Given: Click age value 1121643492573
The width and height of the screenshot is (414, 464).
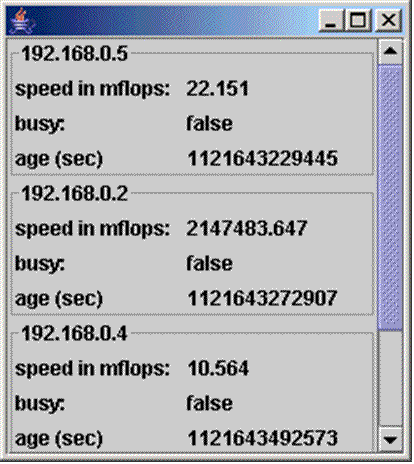Looking at the screenshot, I should coord(262,438).
